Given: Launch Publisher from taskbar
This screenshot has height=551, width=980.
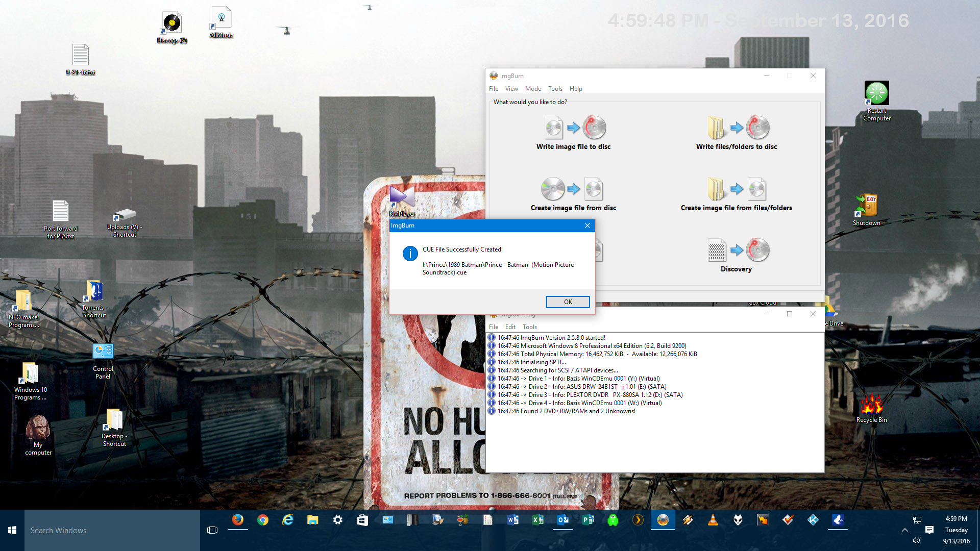Looking at the screenshot, I should 587,520.
